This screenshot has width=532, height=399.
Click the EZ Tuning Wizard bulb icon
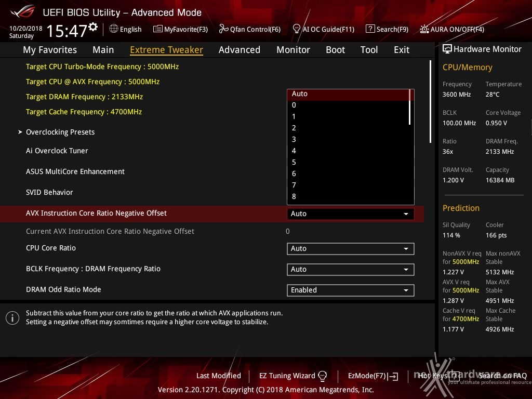pos(322,376)
